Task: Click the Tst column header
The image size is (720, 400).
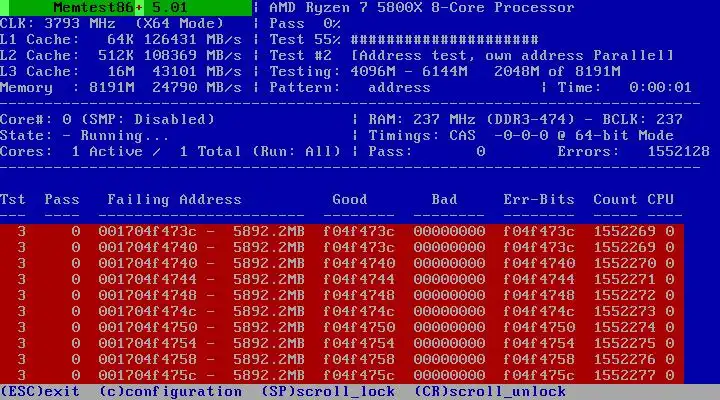Action: 13,199
